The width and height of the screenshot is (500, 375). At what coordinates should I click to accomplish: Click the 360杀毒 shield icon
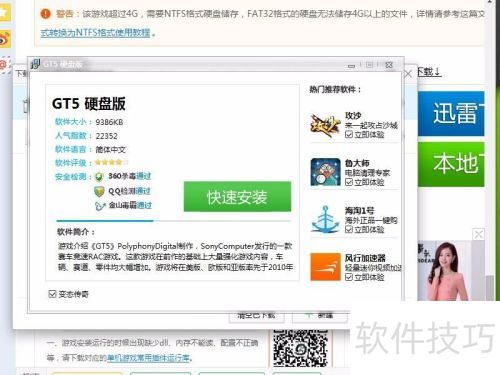[x=99, y=176]
